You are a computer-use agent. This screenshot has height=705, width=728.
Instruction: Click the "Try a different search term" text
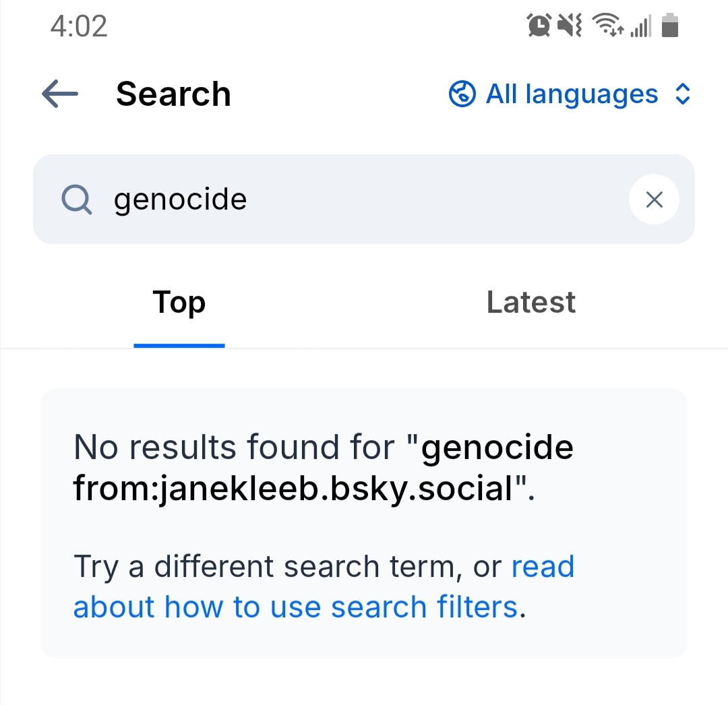pyautogui.click(x=266, y=567)
